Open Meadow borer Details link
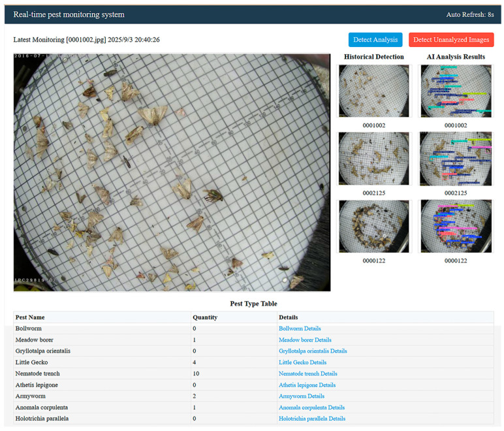504x431 pixels. 305,340
